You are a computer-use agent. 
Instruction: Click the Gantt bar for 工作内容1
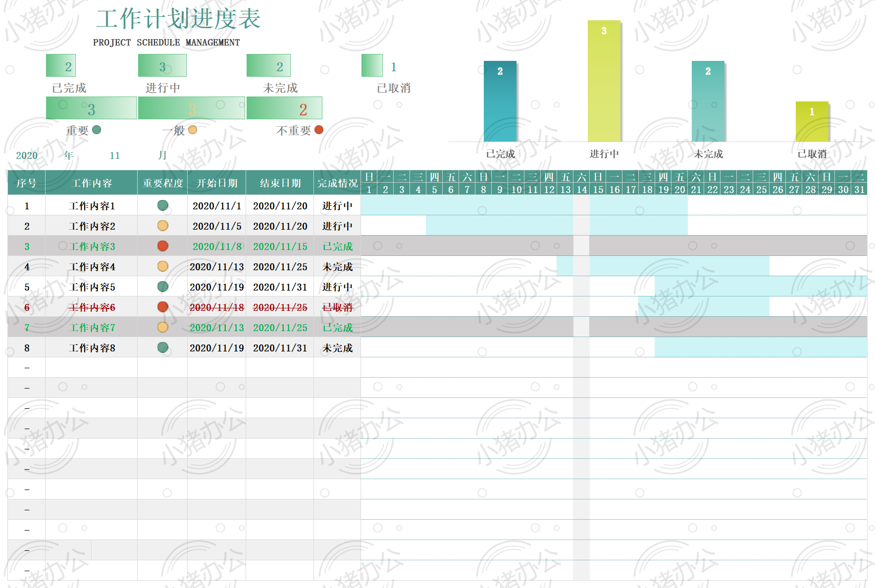524,205
